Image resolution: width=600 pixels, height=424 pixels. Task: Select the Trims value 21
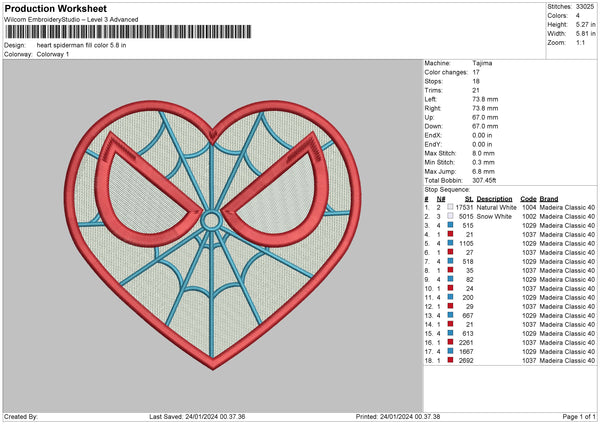pos(476,90)
